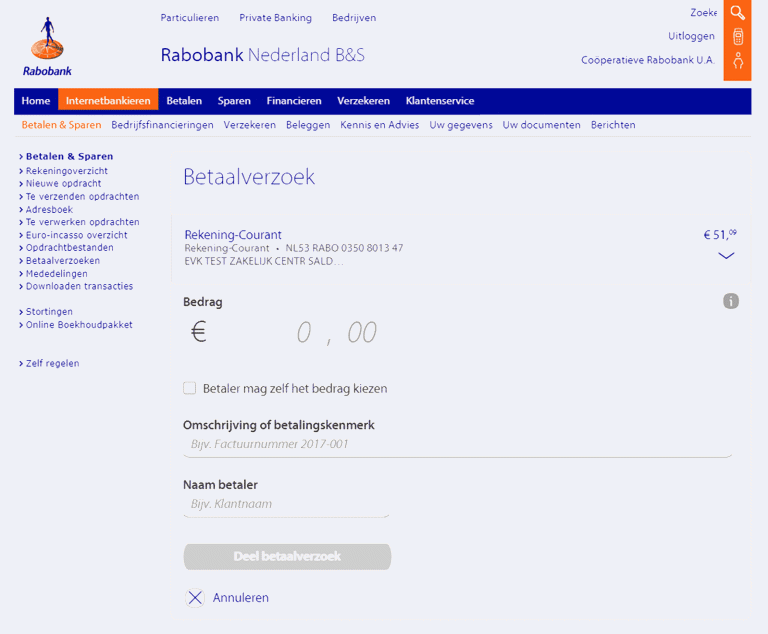Open the Home menu item
Image resolution: width=768 pixels, height=634 pixels.
pyautogui.click(x=36, y=101)
